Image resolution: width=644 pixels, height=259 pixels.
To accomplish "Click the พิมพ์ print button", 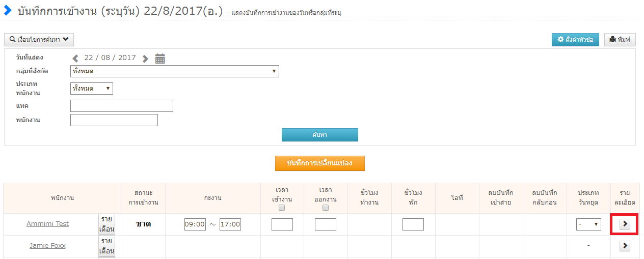I will [x=620, y=40].
